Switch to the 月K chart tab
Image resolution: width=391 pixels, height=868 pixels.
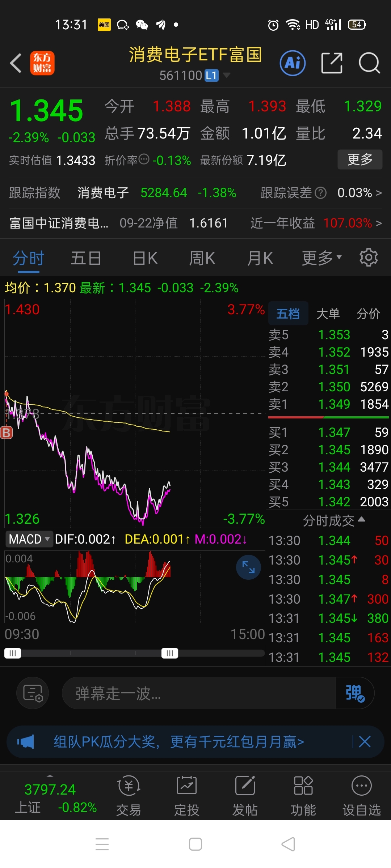260,258
